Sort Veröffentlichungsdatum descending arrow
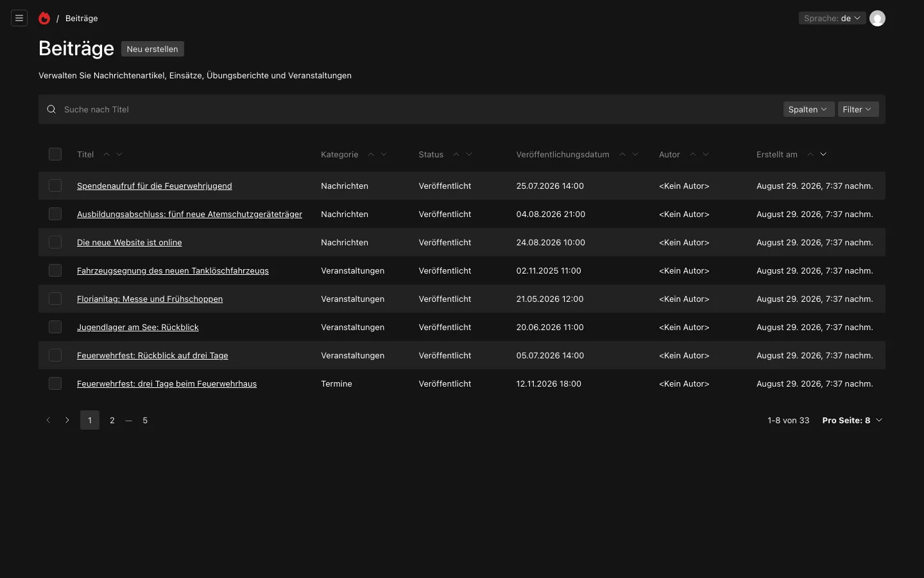This screenshot has width=924, height=578. pos(635,154)
